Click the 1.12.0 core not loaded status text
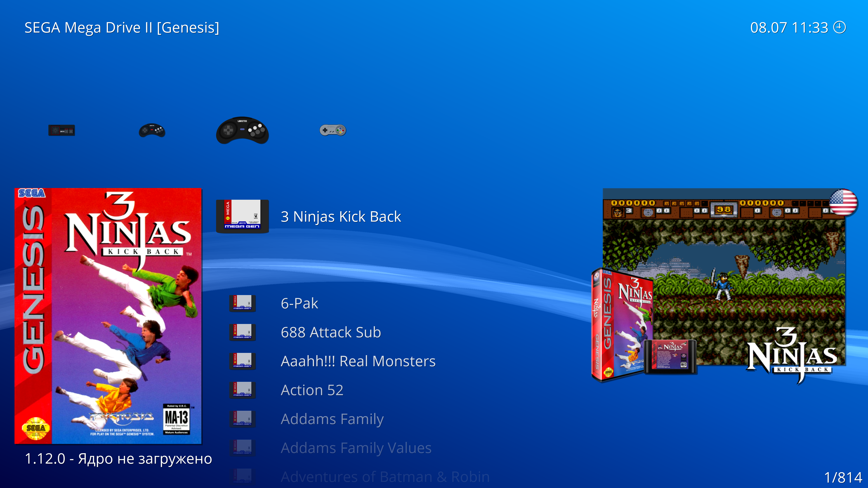 pos(118,459)
